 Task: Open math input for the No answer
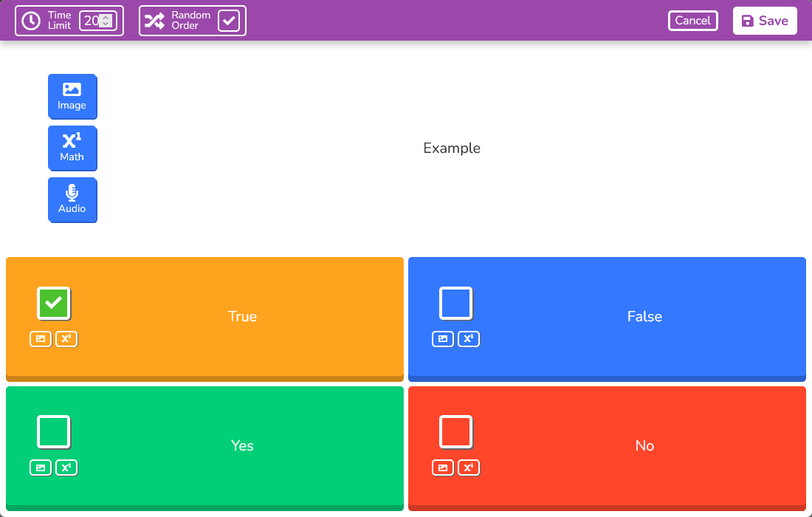pyautogui.click(x=469, y=468)
